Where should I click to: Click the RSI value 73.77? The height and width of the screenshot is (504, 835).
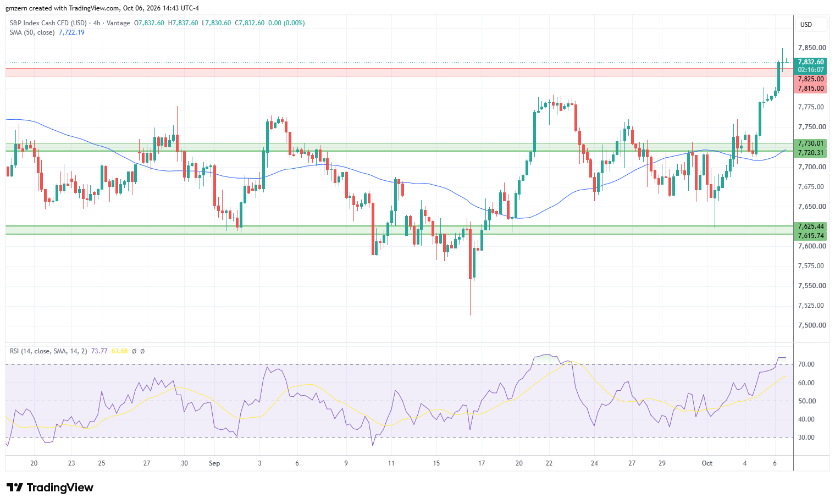[99, 351]
